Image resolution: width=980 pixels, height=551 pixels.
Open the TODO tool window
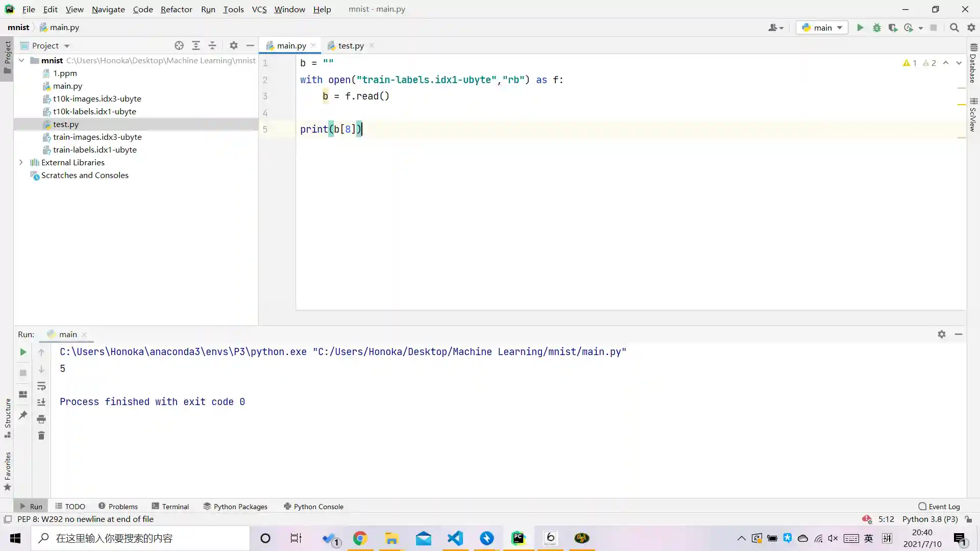(x=70, y=506)
